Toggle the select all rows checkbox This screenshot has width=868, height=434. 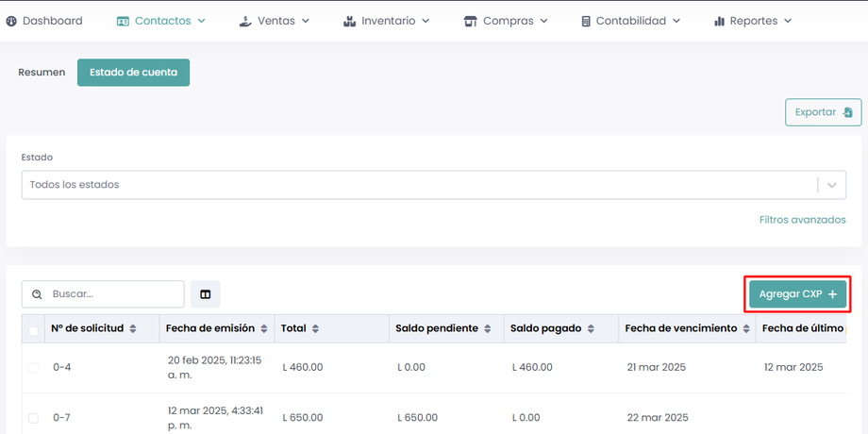pos(33,330)
